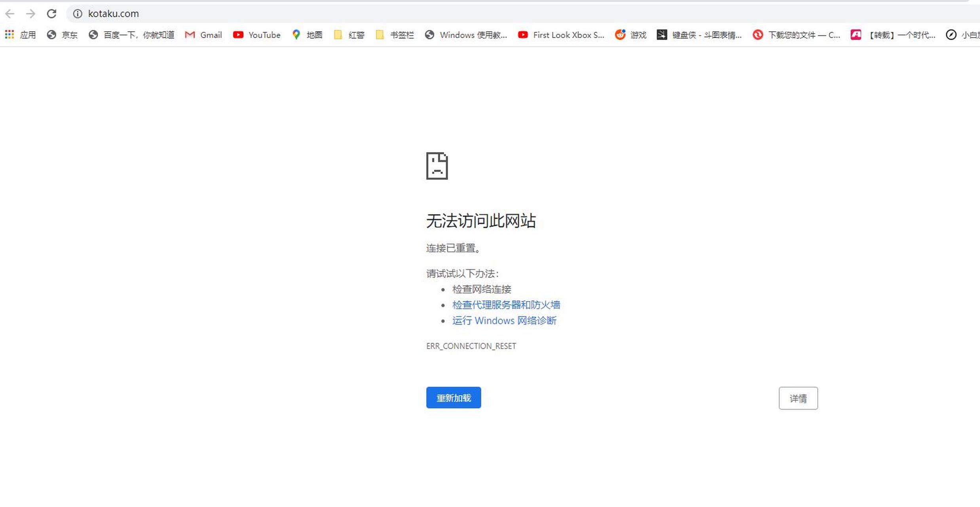Click the 详情 details button

(x=797, y=398)
